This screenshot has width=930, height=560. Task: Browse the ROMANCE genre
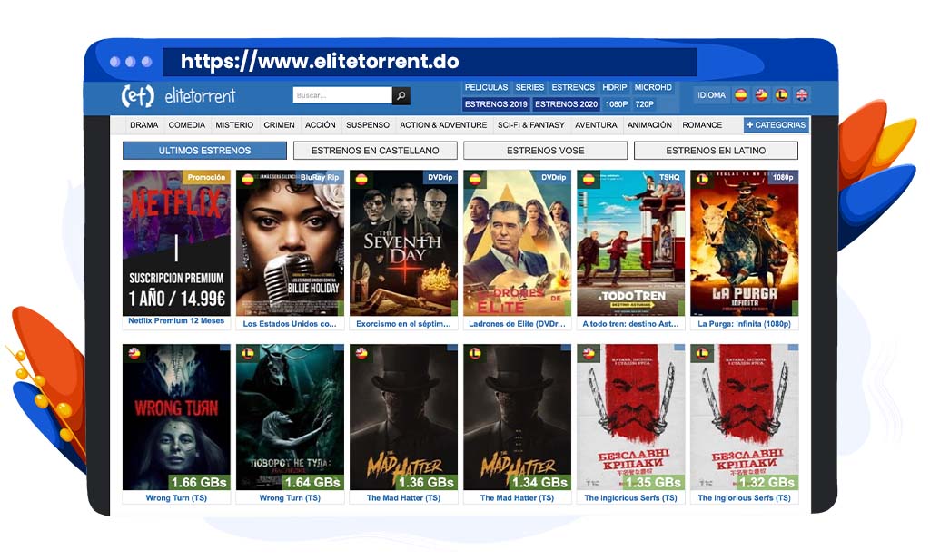(x=702, y=125)
